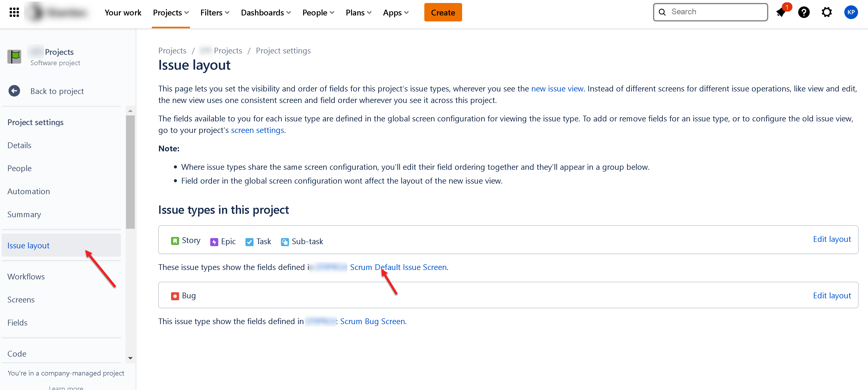Click the orange Create button
Image resolution: width=868 pixels, height=390 pixels.
[x=443, y=12]
